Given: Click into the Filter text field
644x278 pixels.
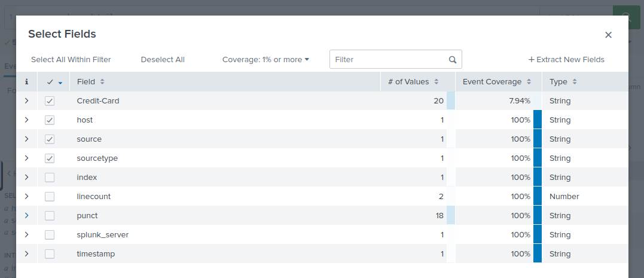Looking at the screenshot, I should pyautogui.click(x=389, y=60).
